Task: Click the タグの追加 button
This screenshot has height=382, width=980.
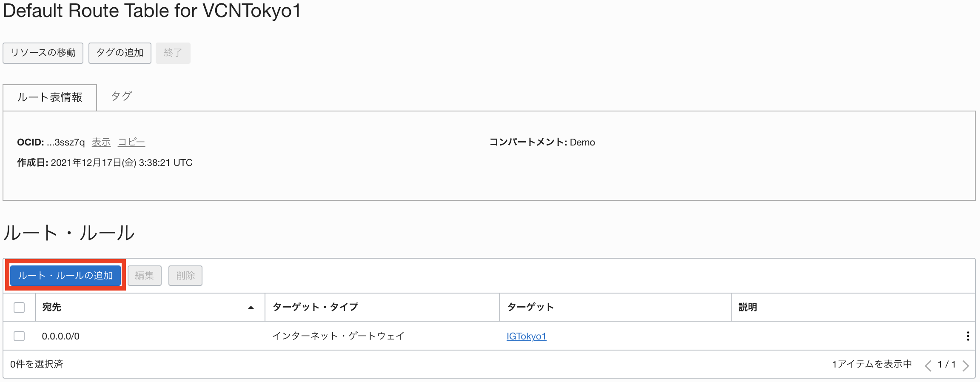Action: (x=120, y=53)
